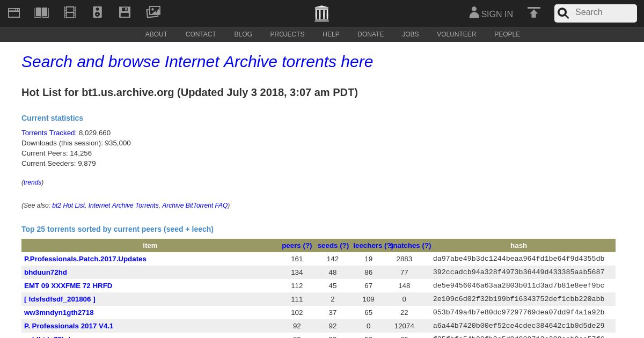Click the 'item' column header
The height and width of the screenshot is (338, 644).
coord(150,246)
